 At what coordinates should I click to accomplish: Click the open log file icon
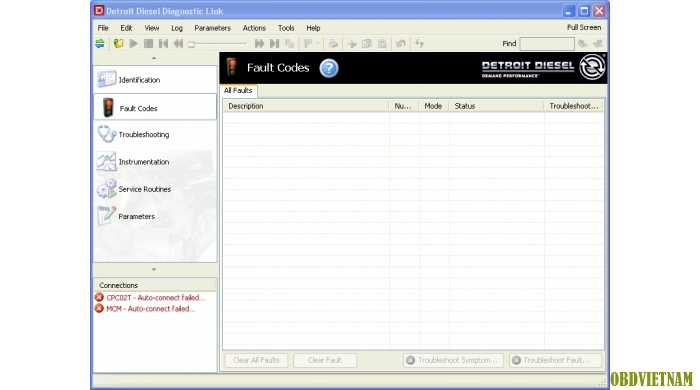(118, 44)
